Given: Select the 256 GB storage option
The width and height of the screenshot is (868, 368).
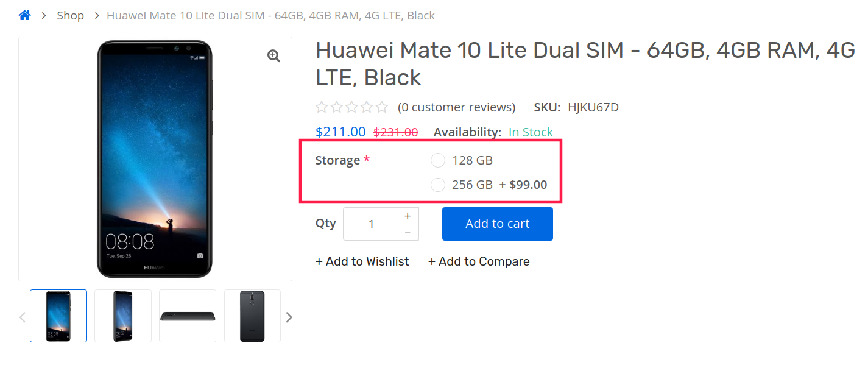Looking at the screenshot, I should pyautogui.click(x=438, y=185).
